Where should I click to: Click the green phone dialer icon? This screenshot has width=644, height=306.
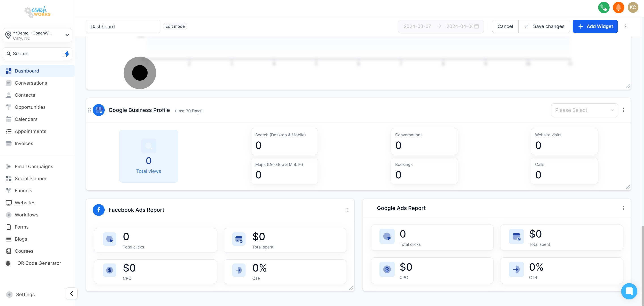point(604,7)
